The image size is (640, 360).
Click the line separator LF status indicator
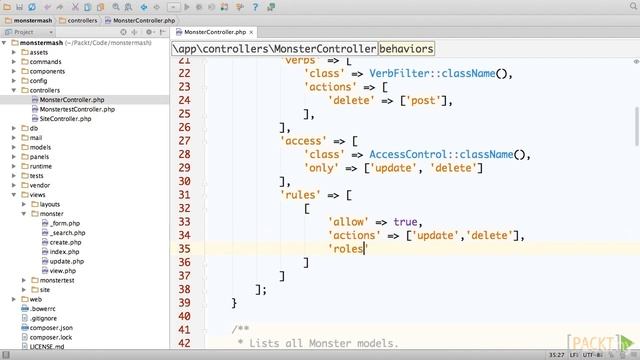coord(573,355)
